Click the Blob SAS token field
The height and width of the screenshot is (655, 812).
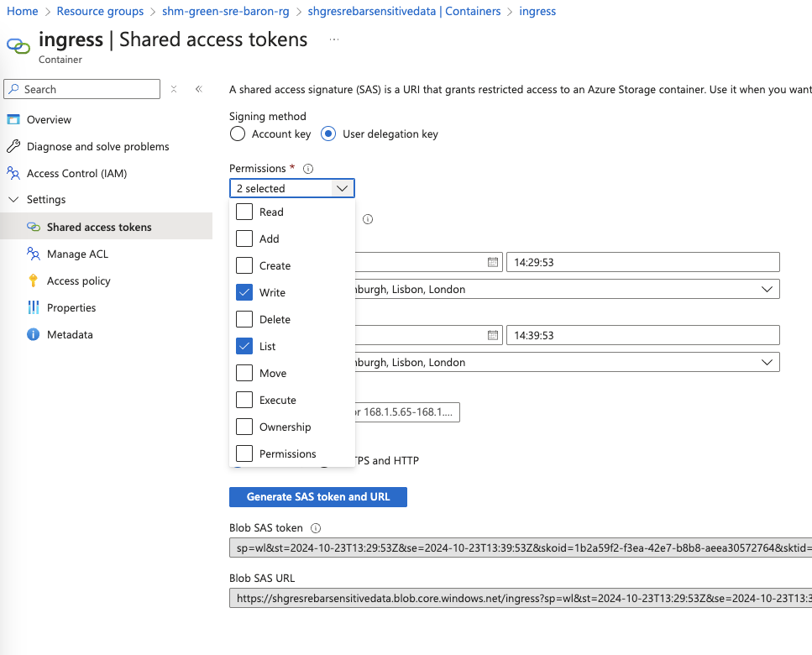(x=521, y=548)
